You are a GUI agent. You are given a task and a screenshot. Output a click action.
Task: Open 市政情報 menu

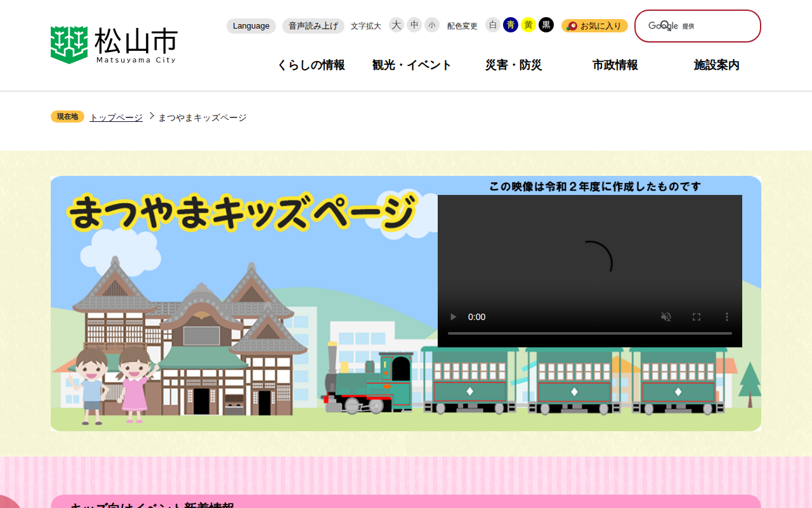point(615,65)
